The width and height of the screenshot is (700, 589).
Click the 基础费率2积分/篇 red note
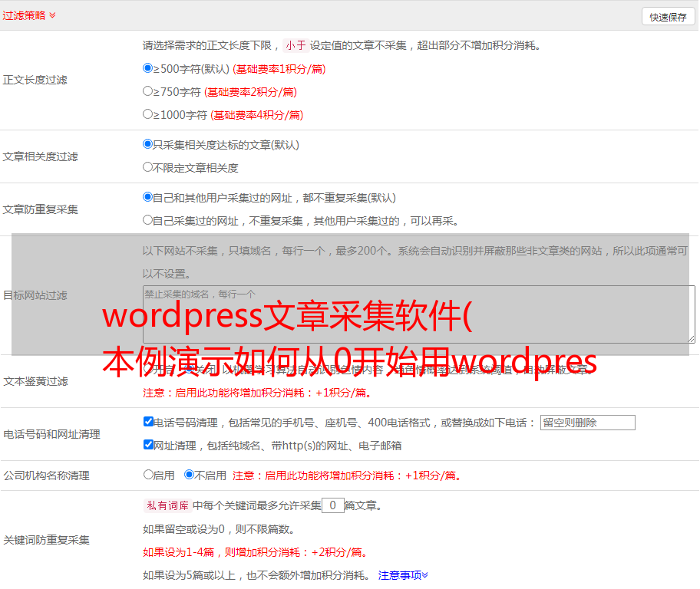pos(250,92)
